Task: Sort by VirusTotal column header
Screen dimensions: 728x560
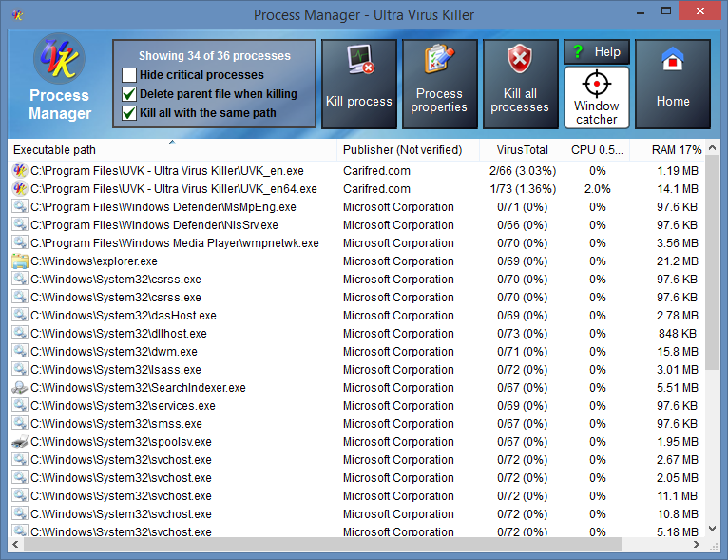Action: point(522,150)
